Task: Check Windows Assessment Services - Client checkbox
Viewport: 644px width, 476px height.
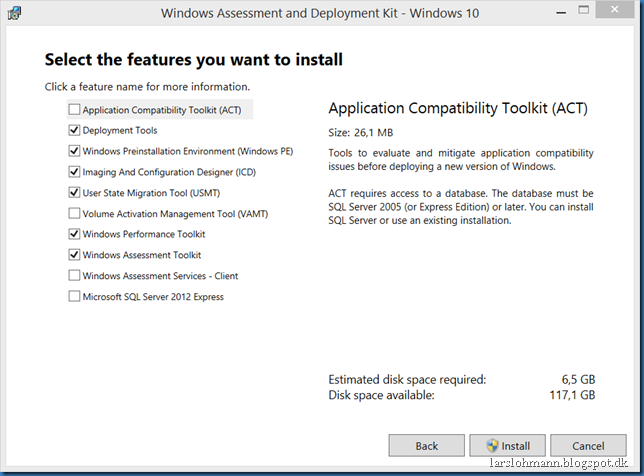Action: pyautogui.click(x=74, y=276)
